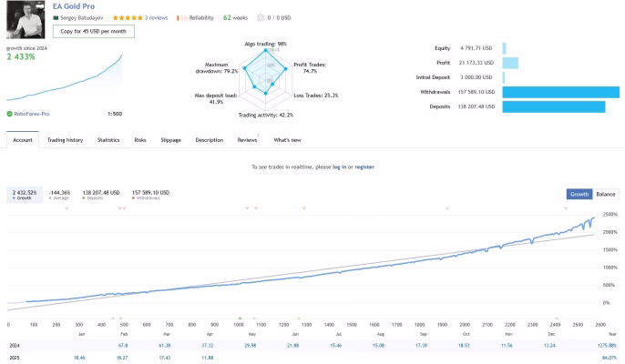Follow the register link
Image resolution: width=625 pixels, height=364 pixels.
(x=364, y=167)
